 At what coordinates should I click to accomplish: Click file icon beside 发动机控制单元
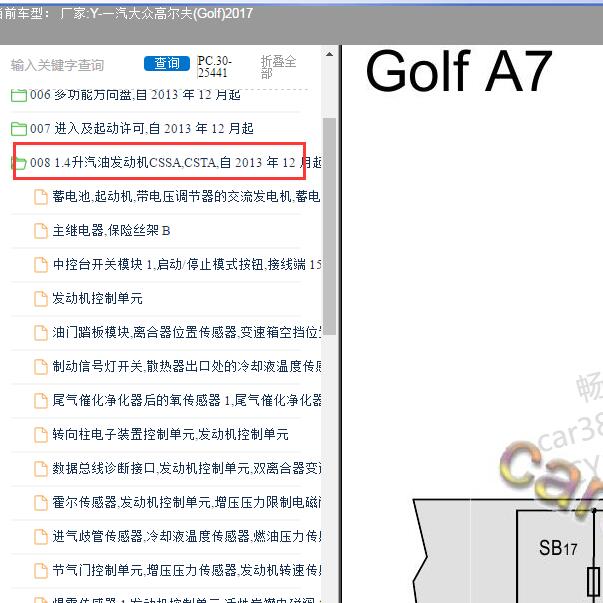click(x=41, y=298)
